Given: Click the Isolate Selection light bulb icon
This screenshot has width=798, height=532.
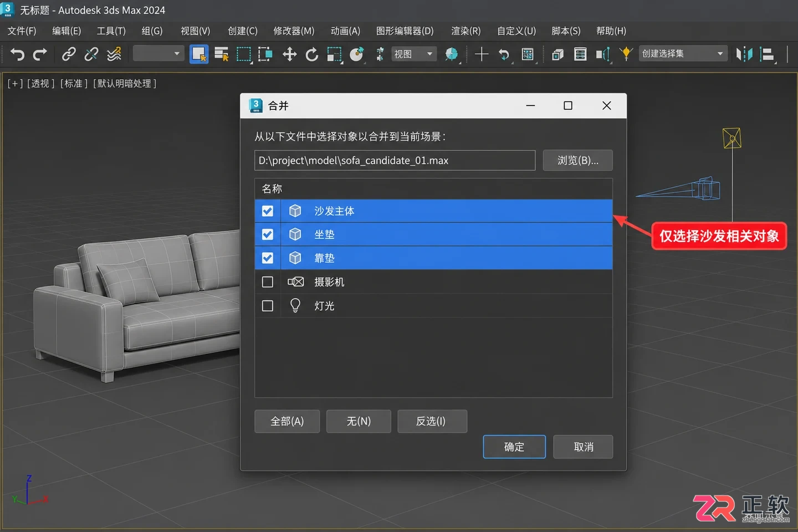Looking at the screenshot, I should point(626,54).
